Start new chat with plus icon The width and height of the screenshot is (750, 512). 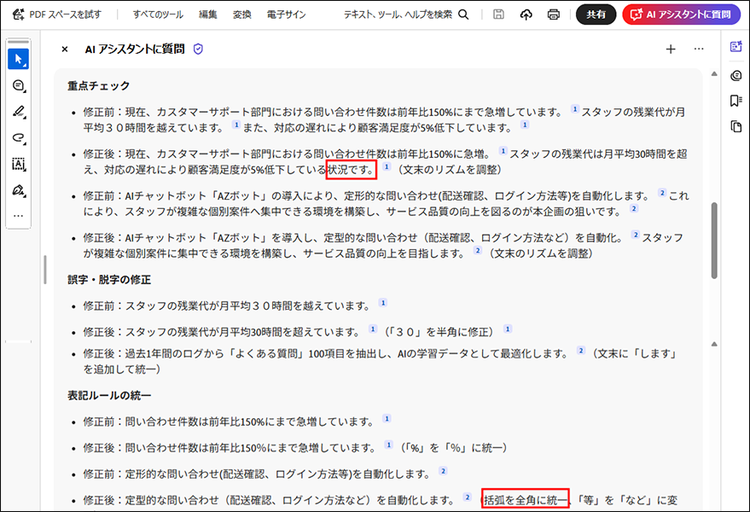671,49
